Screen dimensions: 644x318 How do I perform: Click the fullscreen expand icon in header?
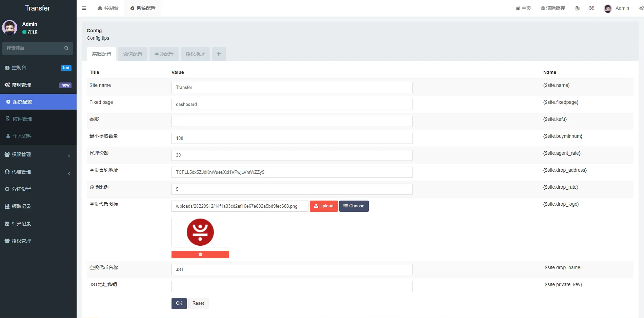click(x=591, y=8)
